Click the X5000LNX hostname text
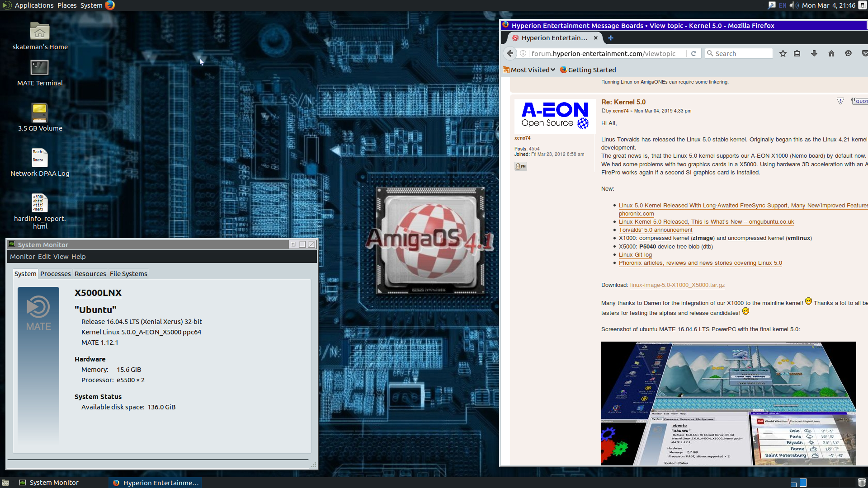The width and height of the screenshot is (868, 488). [98, 293]
